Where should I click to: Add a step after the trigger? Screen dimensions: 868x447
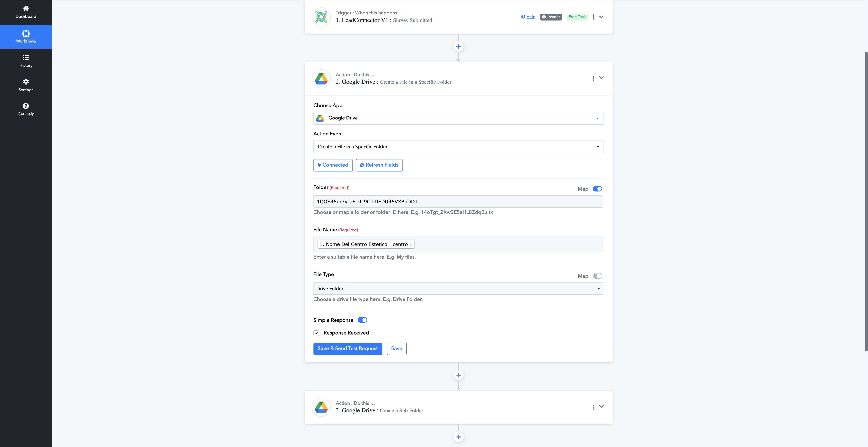[x=458, y=46]
